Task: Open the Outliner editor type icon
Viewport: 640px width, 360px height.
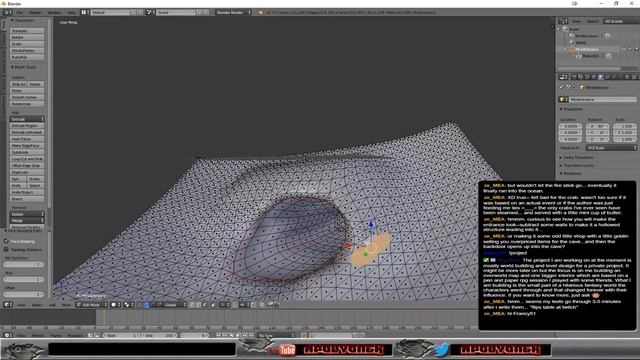Action: [x=563, y=21]
